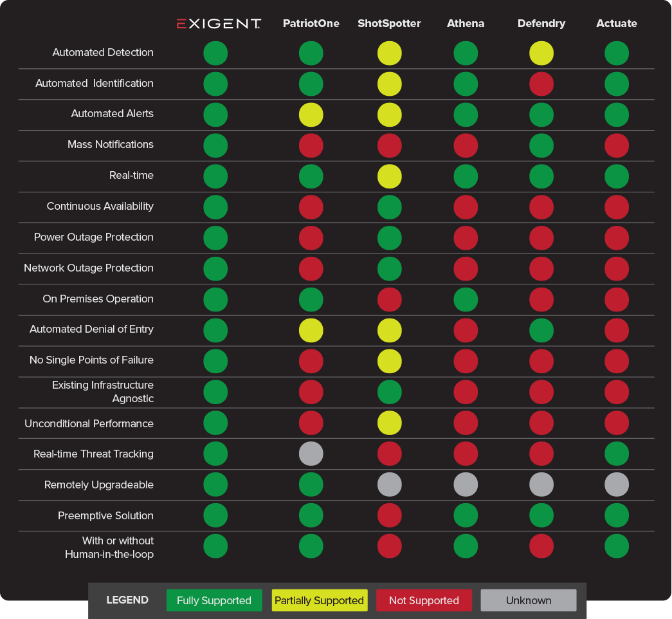
Task: Click the Continuous Availability row label
Action: (x=100, y=207)
